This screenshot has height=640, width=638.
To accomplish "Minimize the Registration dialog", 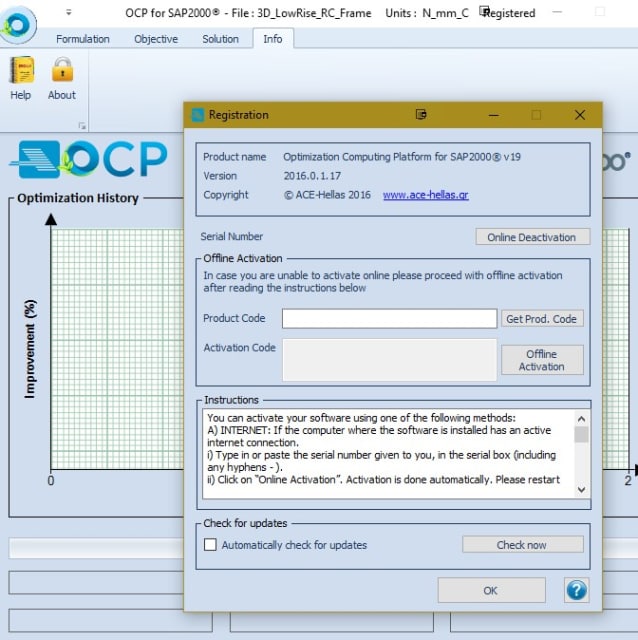I will click(494, 115).
